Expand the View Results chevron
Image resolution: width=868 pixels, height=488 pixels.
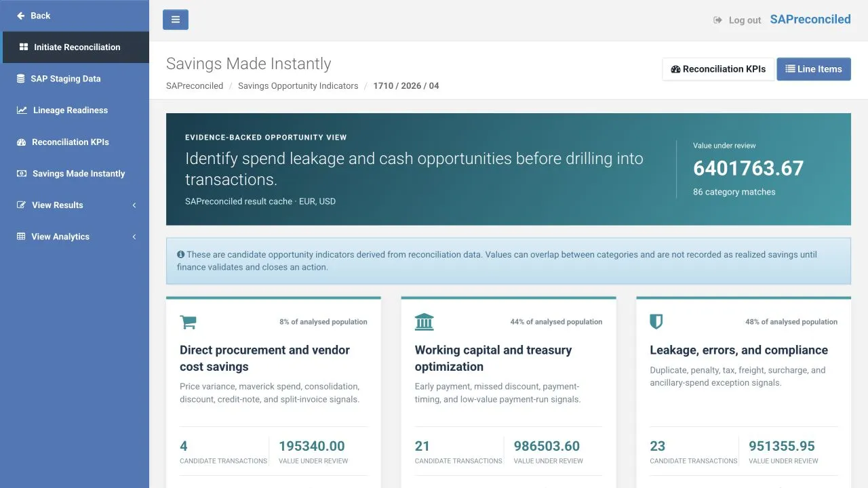point(134,205)
